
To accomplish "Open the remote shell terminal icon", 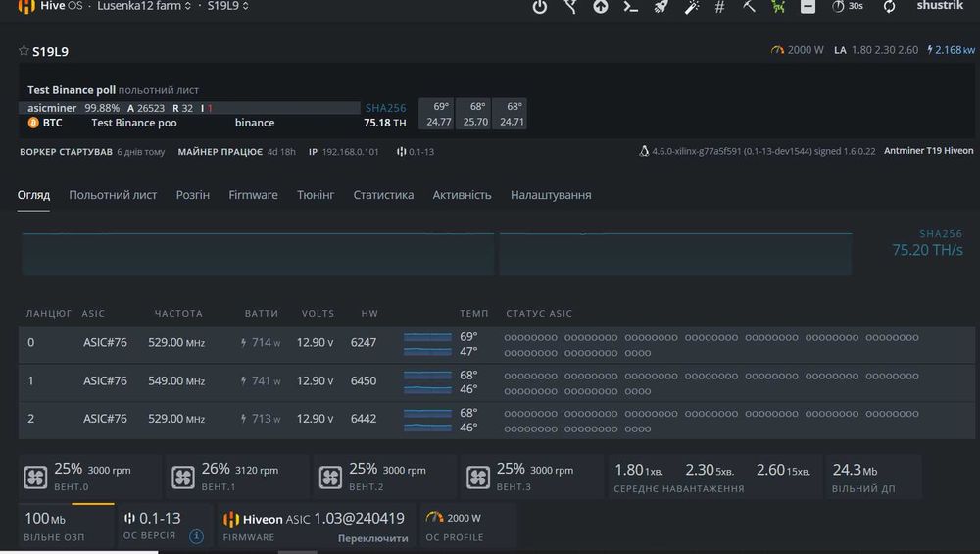I will tap(630, 6).
